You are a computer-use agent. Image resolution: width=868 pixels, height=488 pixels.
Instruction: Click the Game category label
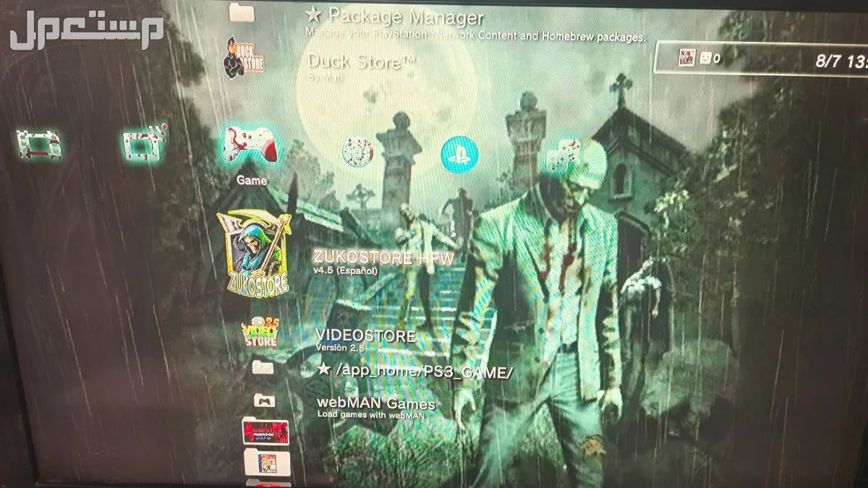tap(252, 181)
